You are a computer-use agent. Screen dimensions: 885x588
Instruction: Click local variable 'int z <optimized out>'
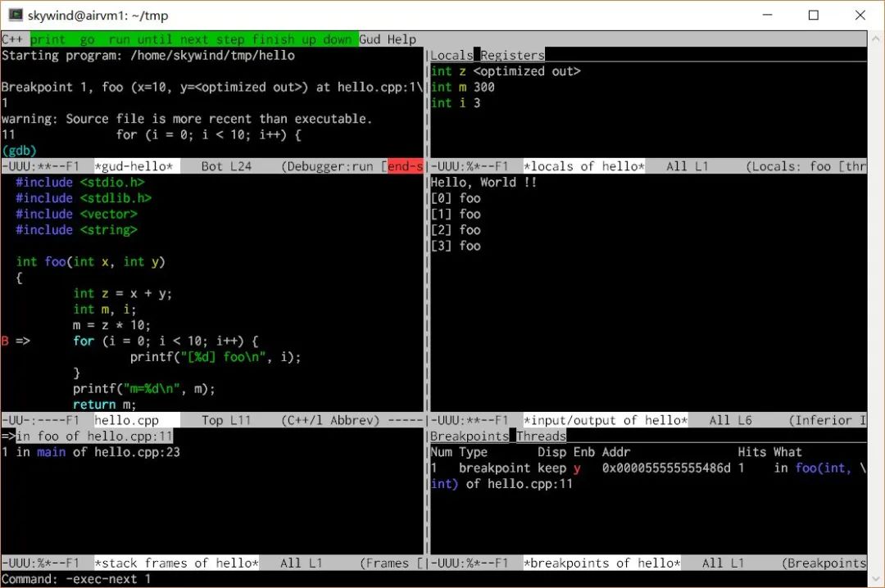pyautogui.click(x=506, y=71)
